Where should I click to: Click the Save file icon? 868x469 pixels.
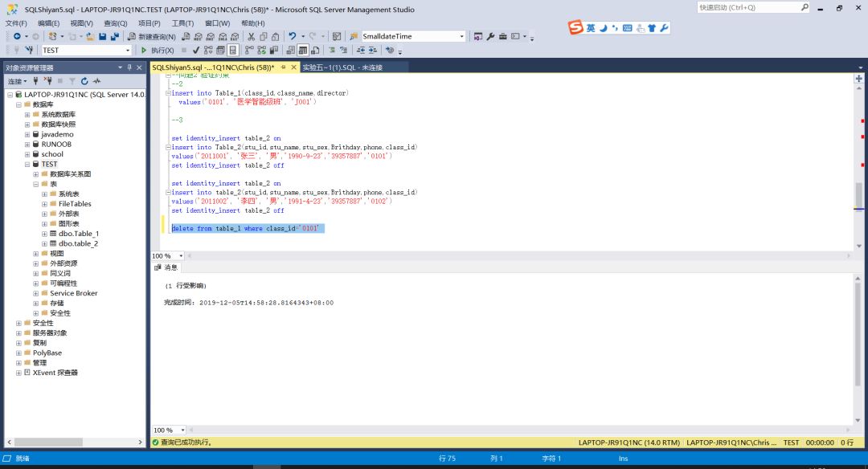pos(103,37)
